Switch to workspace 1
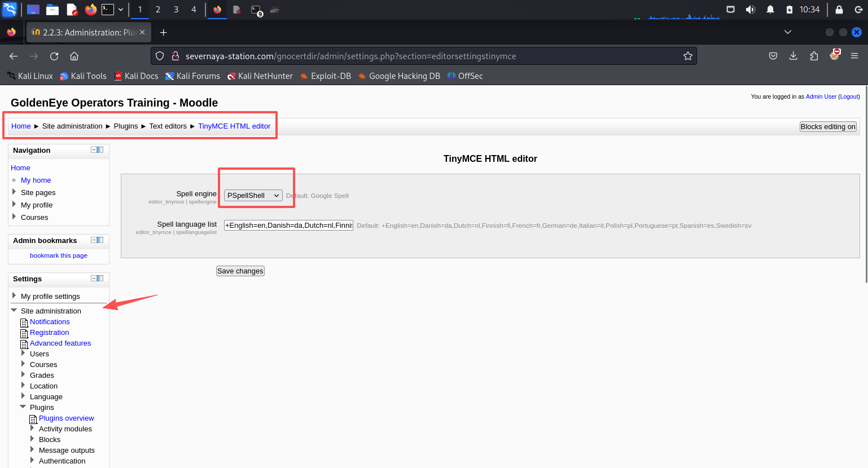The image size is (868, 468). pos(140,10)
